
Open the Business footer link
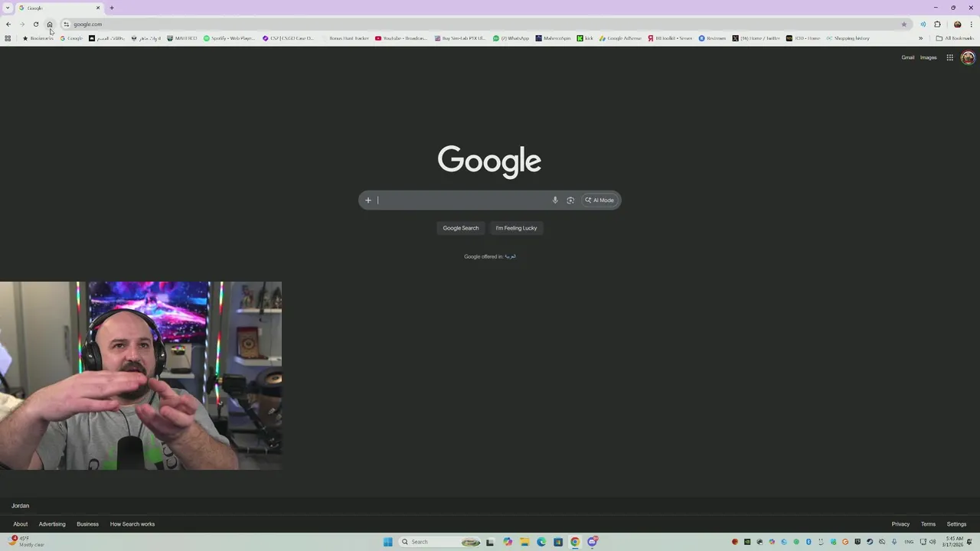87,524
